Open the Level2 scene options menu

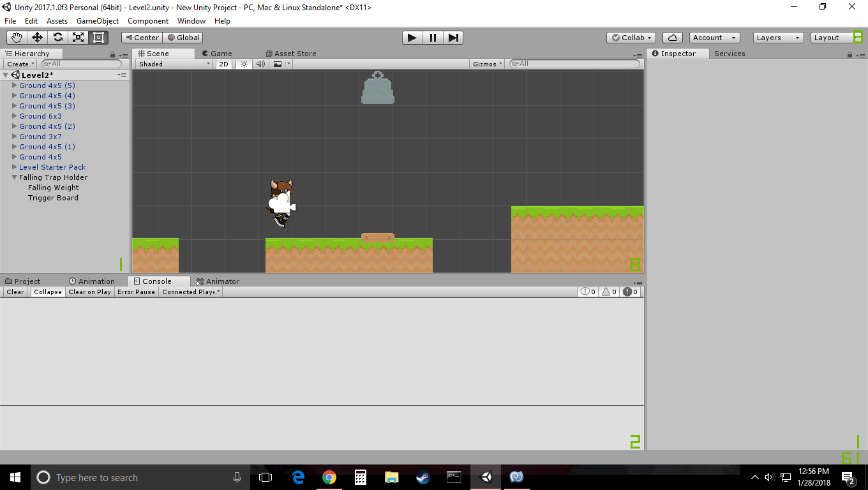tap(122, 75)
